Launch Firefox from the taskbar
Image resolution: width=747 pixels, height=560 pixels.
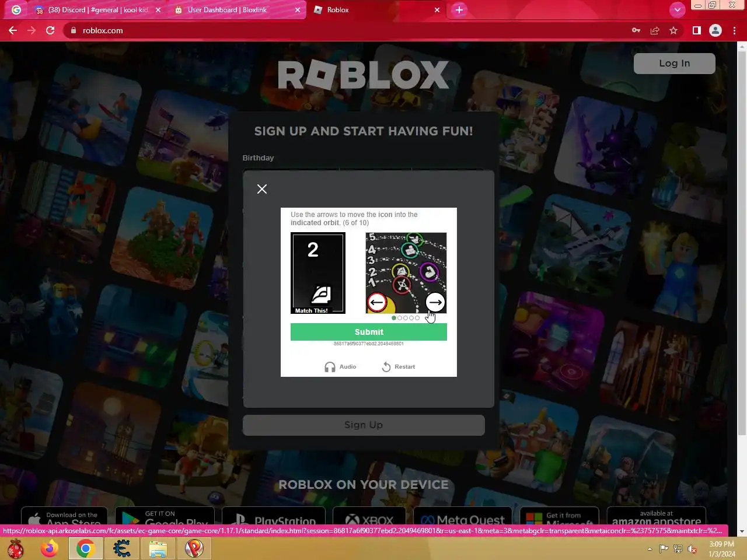50,548
